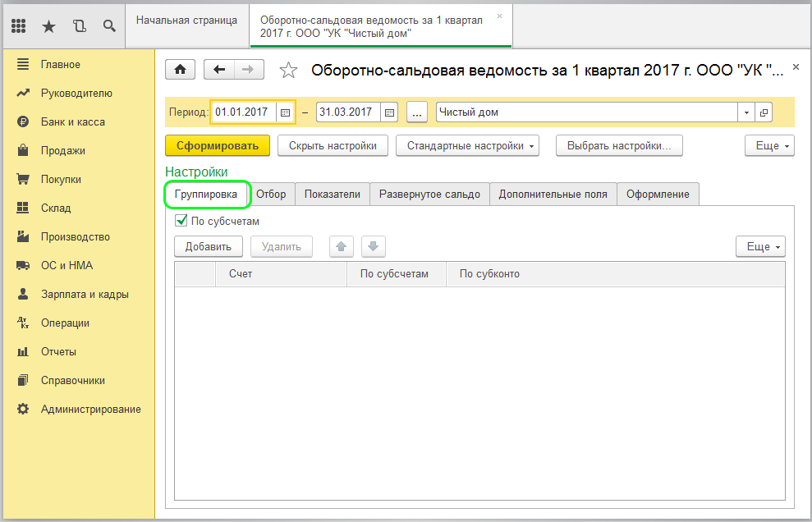
Task: Click the start date input field
Action: [x=244, y=112]
